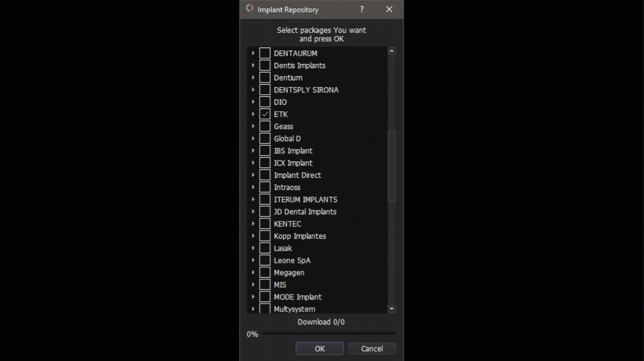Select the Multysystem row label
Image resolution: width=644 pixels, height=361 pixels.
click(x=294, y=309)
